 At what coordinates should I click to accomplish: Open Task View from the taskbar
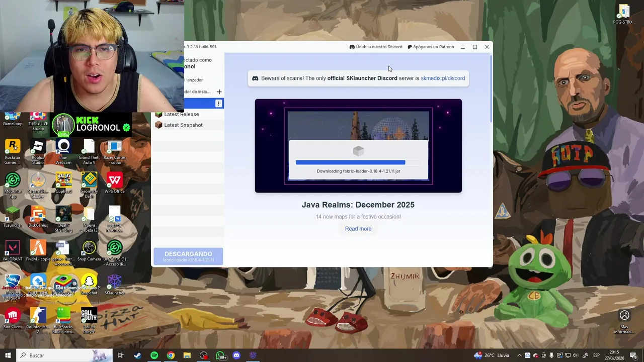pyautogui.click(x=121, y=355)
